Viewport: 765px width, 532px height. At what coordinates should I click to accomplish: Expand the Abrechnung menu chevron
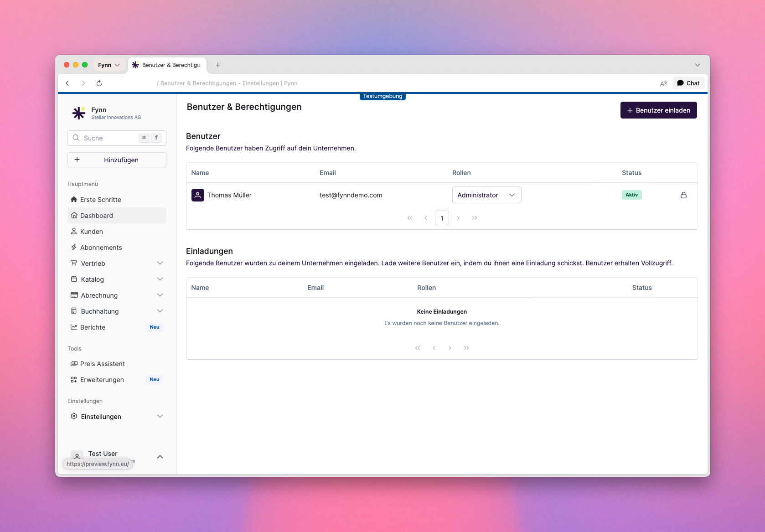[x=160, y=295]
